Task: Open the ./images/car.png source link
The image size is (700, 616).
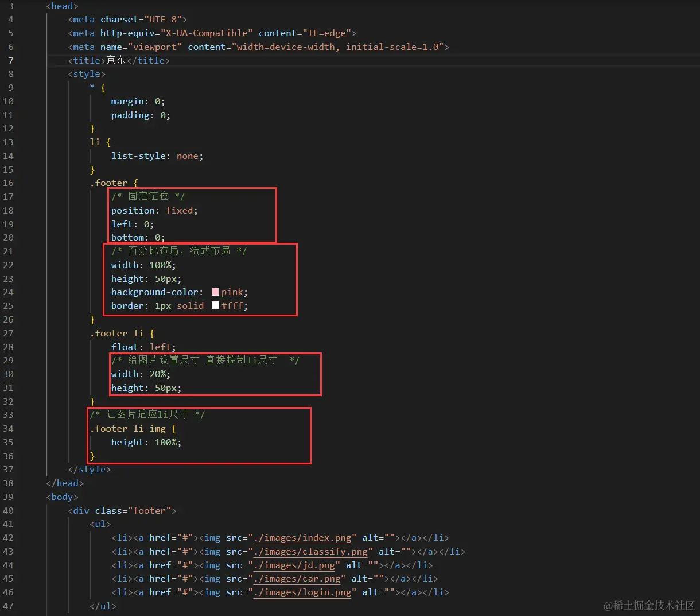Action: (x=297, y=579)
